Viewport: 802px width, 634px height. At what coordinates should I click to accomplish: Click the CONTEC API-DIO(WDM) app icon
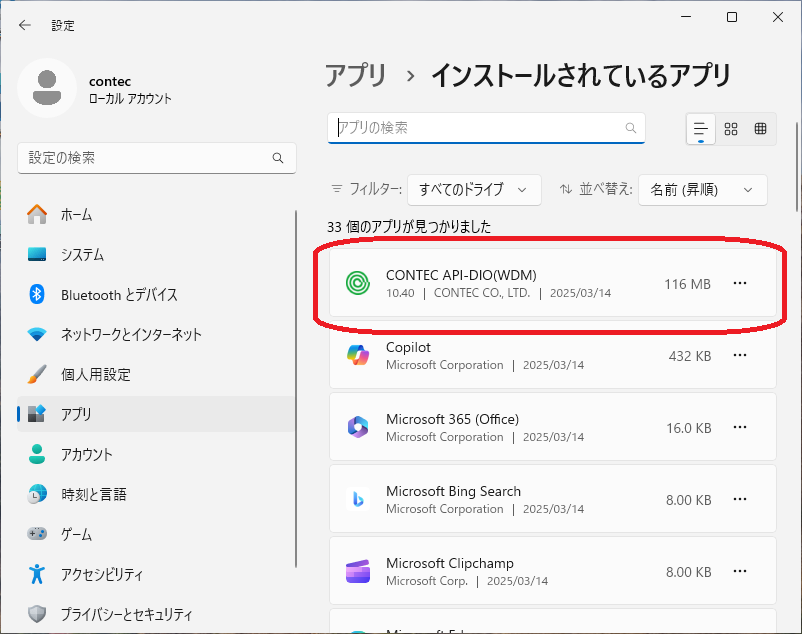358,283
